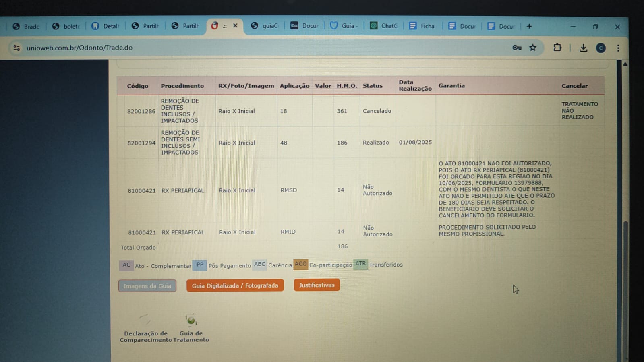Switch to the guiaC tab
Image resolution: width=644 pixels, height=362 pixels.
(265, 26)
